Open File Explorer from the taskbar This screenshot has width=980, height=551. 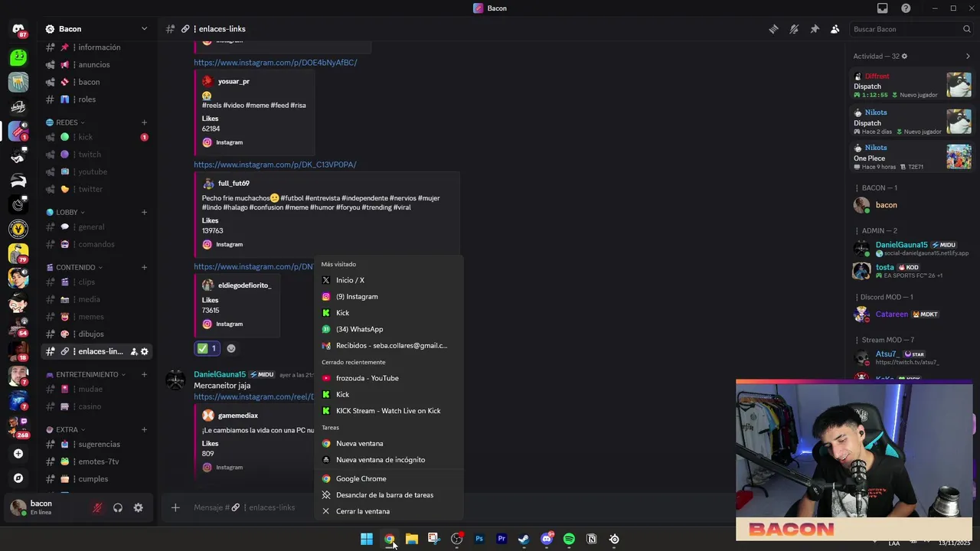click(412, 539)
